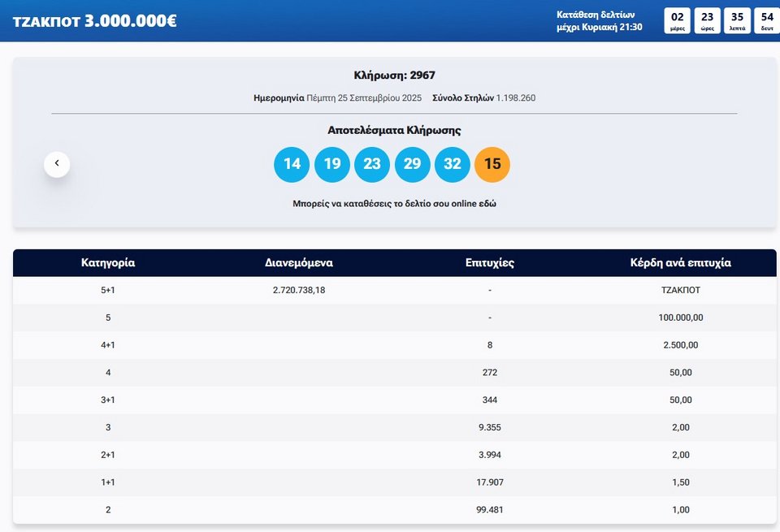Click the hours countdown box showing 23
The height and width of the screenshot is (532, 780).
pyautogui.click(x=708, y=20)
